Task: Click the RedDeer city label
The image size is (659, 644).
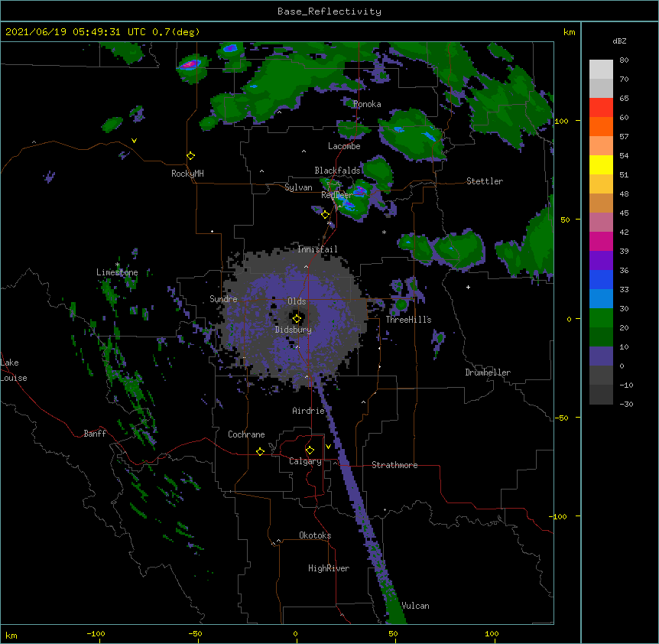Action: (336, 195)
